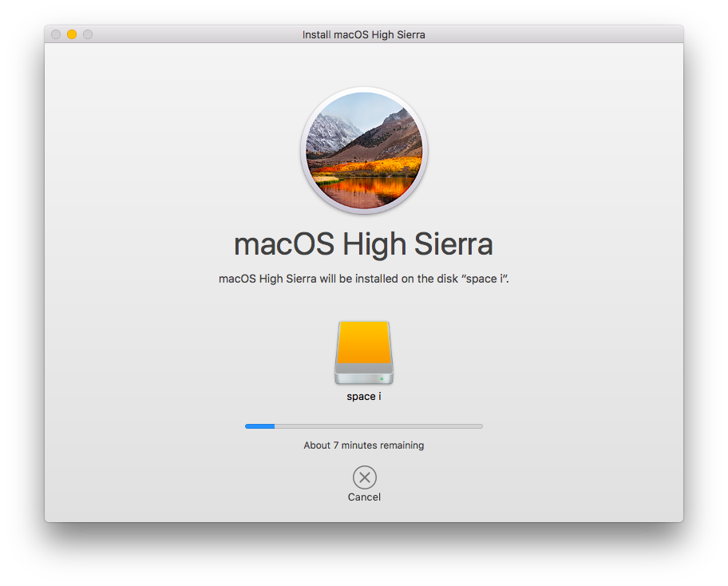Click the "space i" disk name label
The width and height of the screenshot is (728, 586).
364,396
